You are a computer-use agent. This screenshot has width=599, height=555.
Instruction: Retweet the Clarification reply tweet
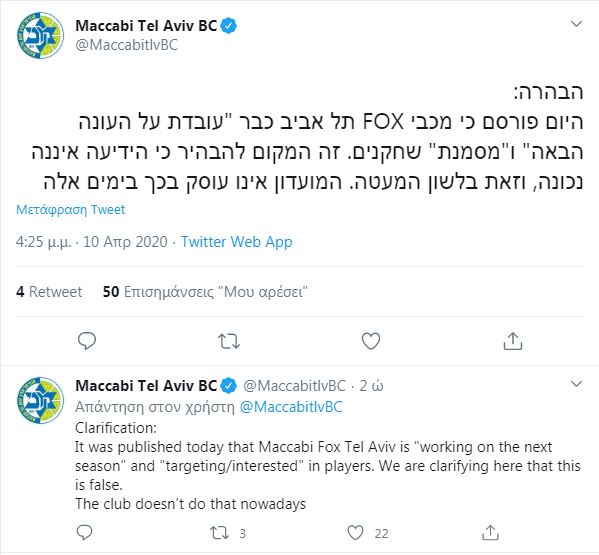click(x=227, y=533)
